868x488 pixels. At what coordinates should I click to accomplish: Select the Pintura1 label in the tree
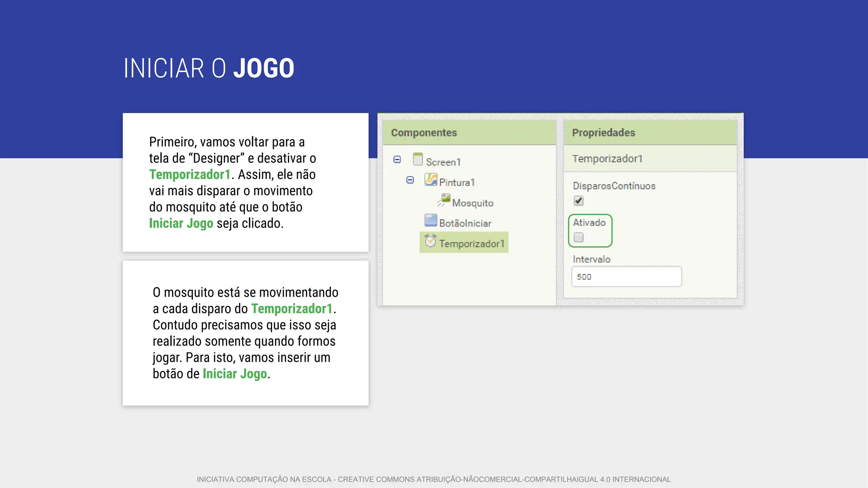457,183
